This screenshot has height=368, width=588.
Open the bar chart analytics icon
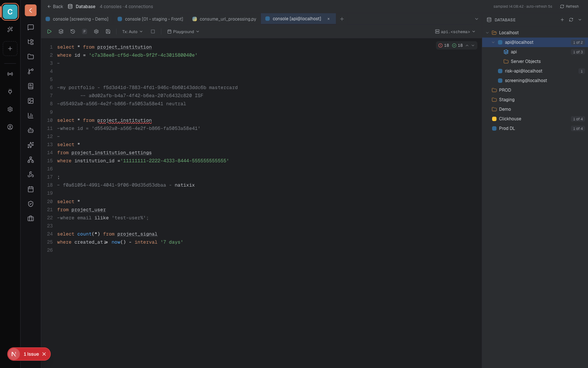tap(31, 116)
